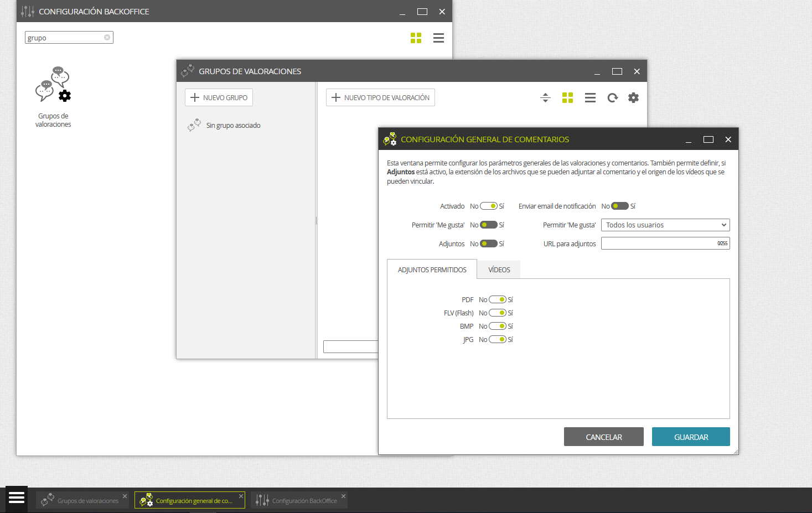Viewport: 812px width, 513px height.
Task: Switch to the VÍDEOS tab
Action: point(499,270)
